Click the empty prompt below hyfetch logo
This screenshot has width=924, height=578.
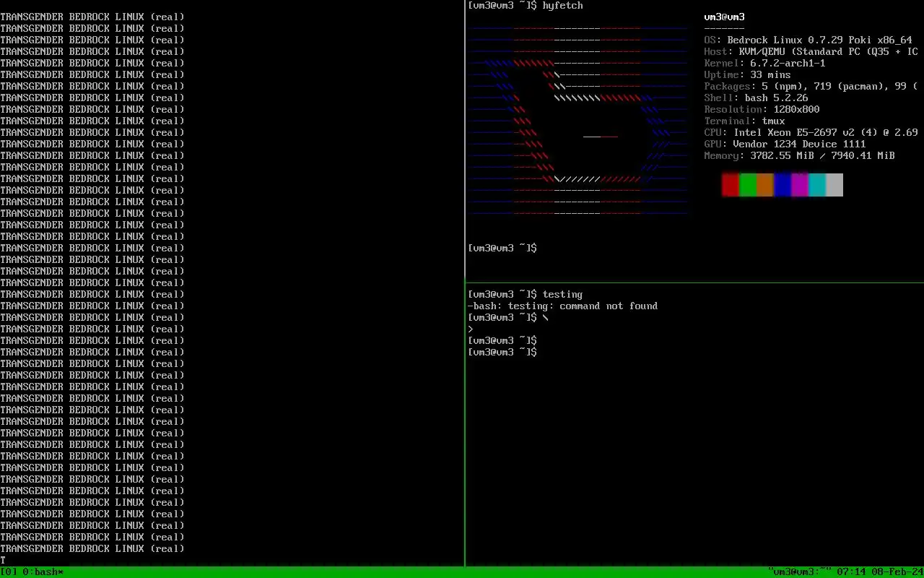tap(502, 249)
